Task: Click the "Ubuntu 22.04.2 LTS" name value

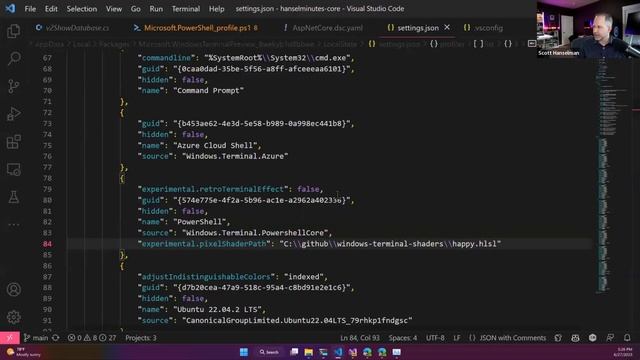Action: click(218, 309)
